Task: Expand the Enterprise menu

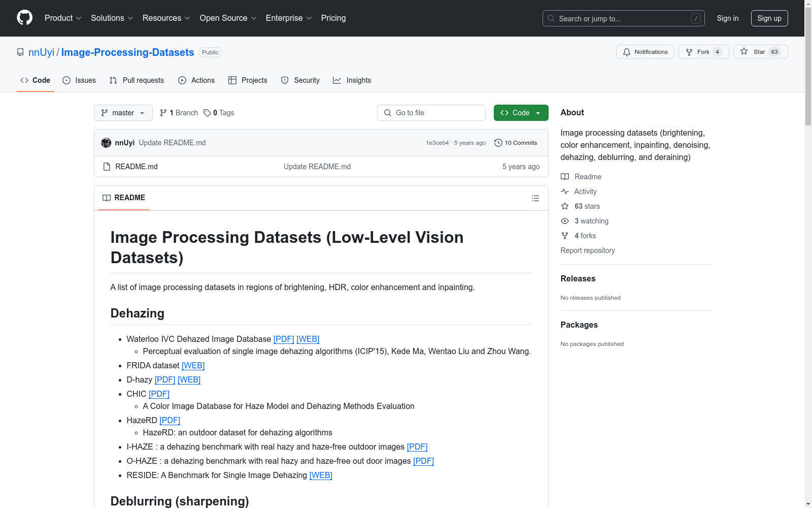Action: tap(289, 18)
